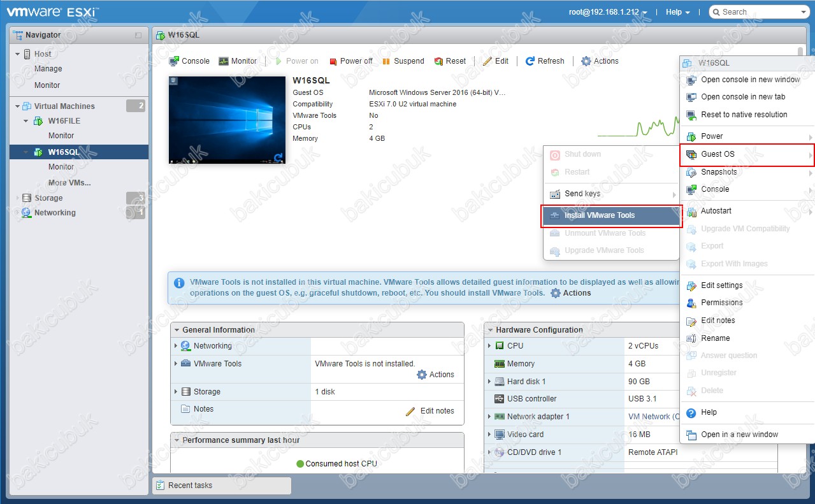Open the Guest OS submenu

coord(747,154)
